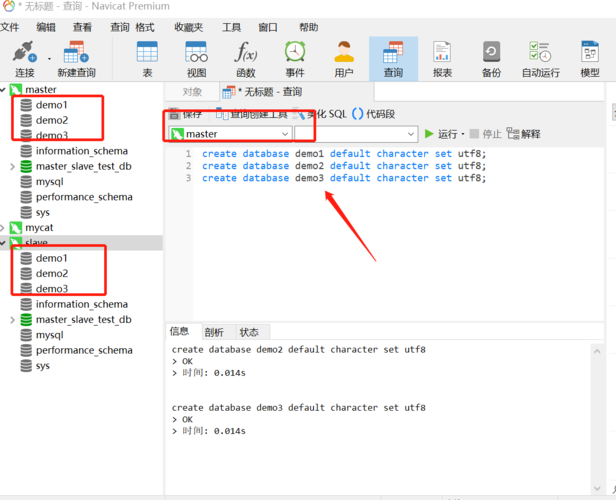
Task: Select sys database under master
Action: click(x=42, y=212)
